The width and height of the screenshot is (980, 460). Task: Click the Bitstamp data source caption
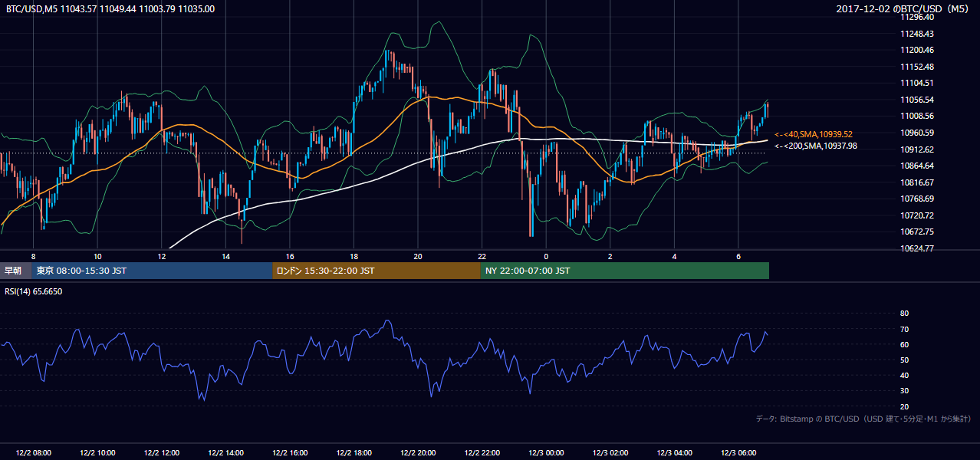pyautogui.click(x=863, y=419)
